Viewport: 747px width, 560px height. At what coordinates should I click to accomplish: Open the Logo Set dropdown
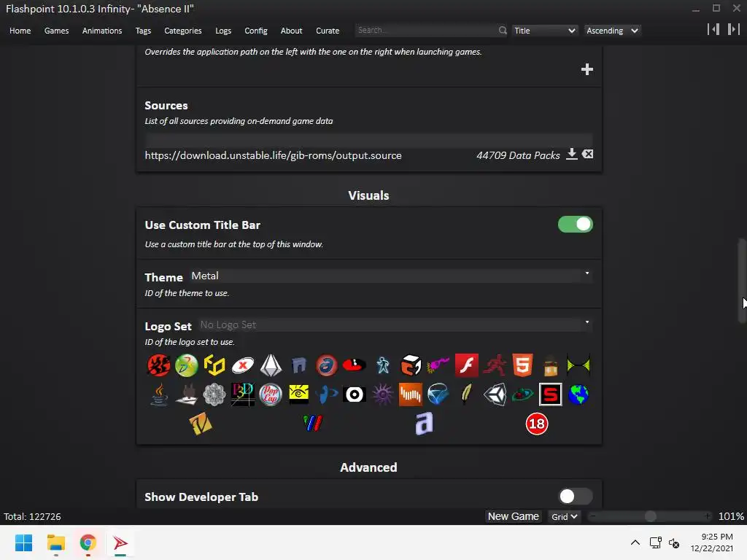tap(395, 324)
